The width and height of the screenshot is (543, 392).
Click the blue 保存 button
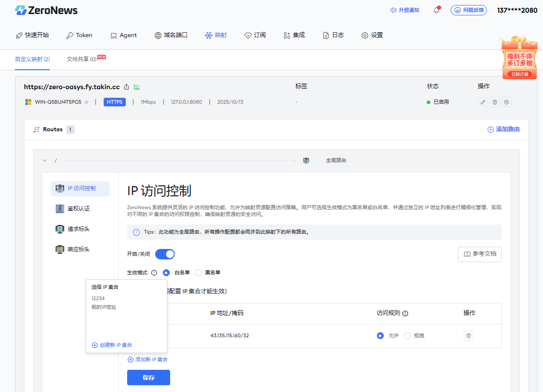pos(148,378)
